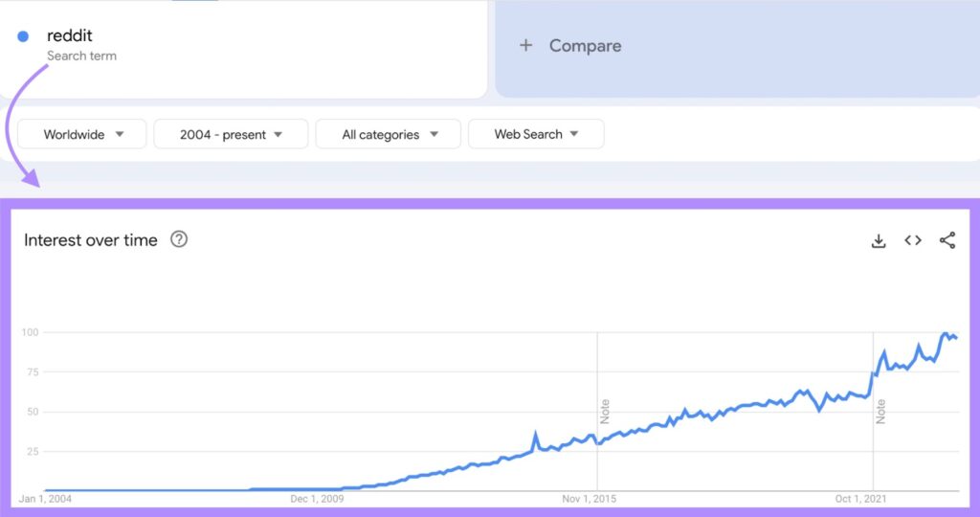The image size is (980, 517).
Task: Download the Interest over time chart data
Action: (879, 240)
